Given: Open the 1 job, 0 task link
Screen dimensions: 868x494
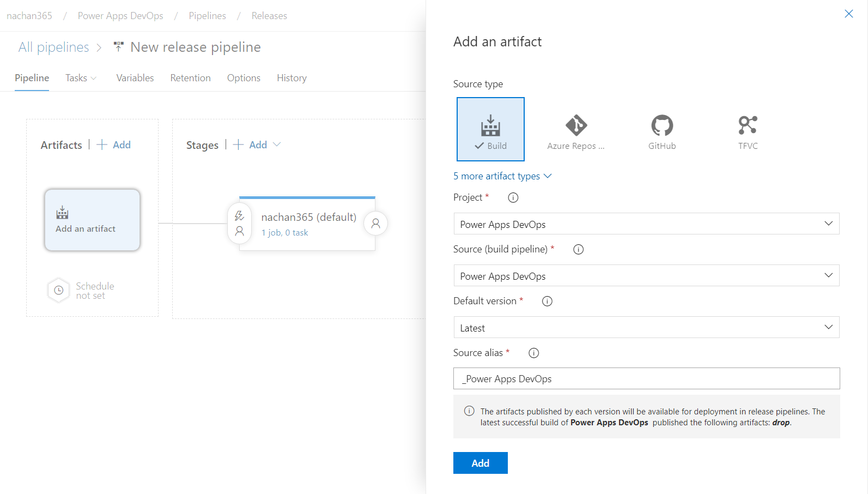Looking at the screenshot, I should coord(284,233).
